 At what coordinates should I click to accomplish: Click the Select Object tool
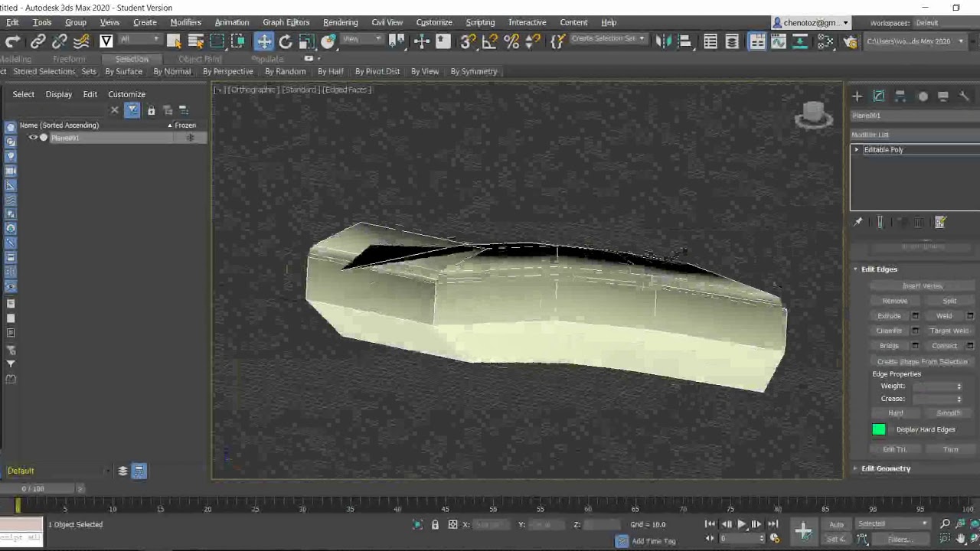(x=174, y=41)
